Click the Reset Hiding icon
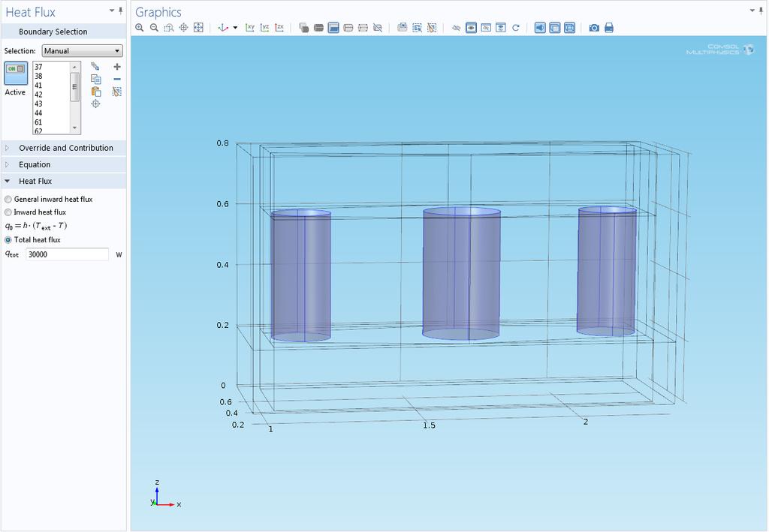 pyautogui.click(x=515, y=28)
